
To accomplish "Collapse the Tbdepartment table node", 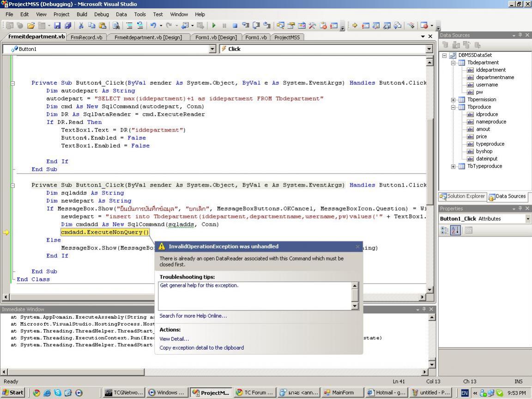I will (x=453, y=63).
